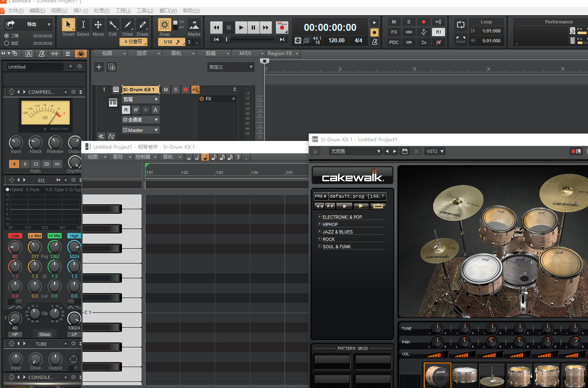The image size is (588, 388).
Task: Save the preset in SI-Drum Kit window
Action: [405, 151]
